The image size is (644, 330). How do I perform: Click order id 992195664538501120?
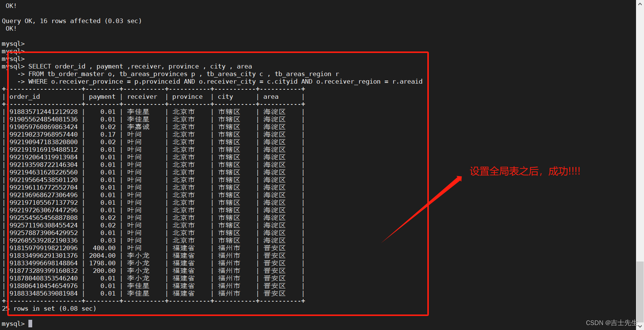pyautogui.click(x=44, y=180)
